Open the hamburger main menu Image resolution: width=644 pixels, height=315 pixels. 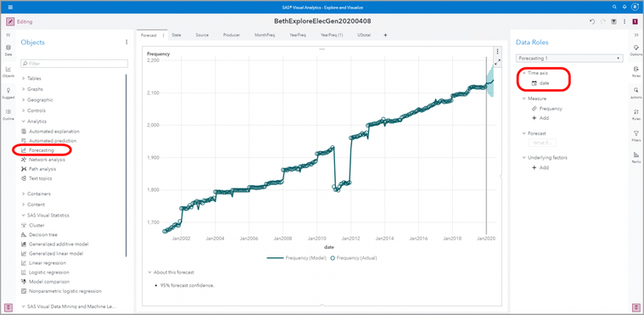pos(10,7)
